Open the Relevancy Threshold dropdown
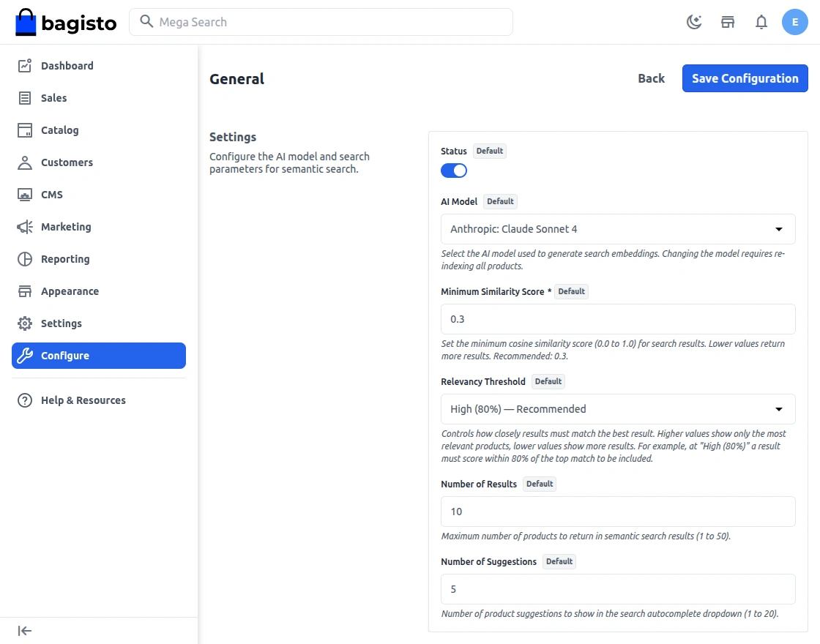This screenshot has width=820, height=644. 618,409
